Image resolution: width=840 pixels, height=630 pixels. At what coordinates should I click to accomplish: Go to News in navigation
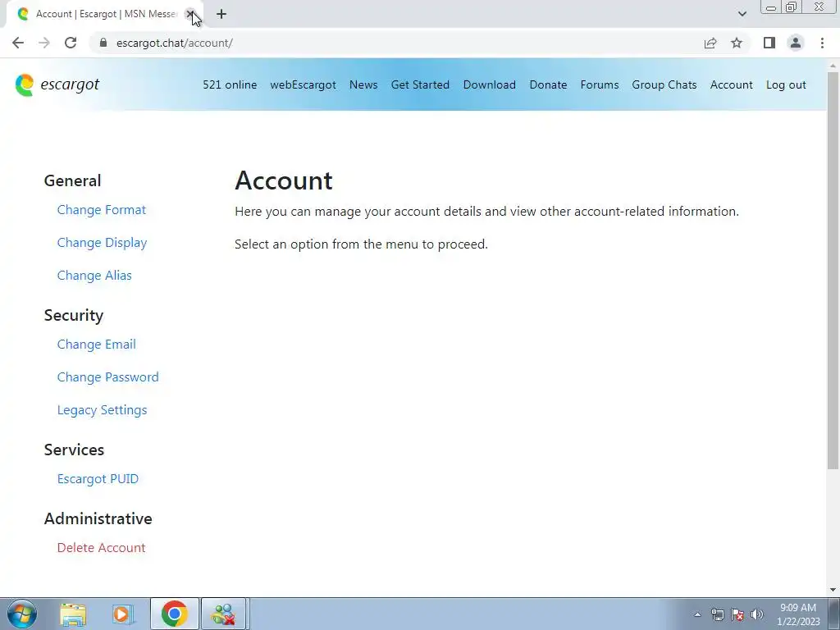pos(363,84)
